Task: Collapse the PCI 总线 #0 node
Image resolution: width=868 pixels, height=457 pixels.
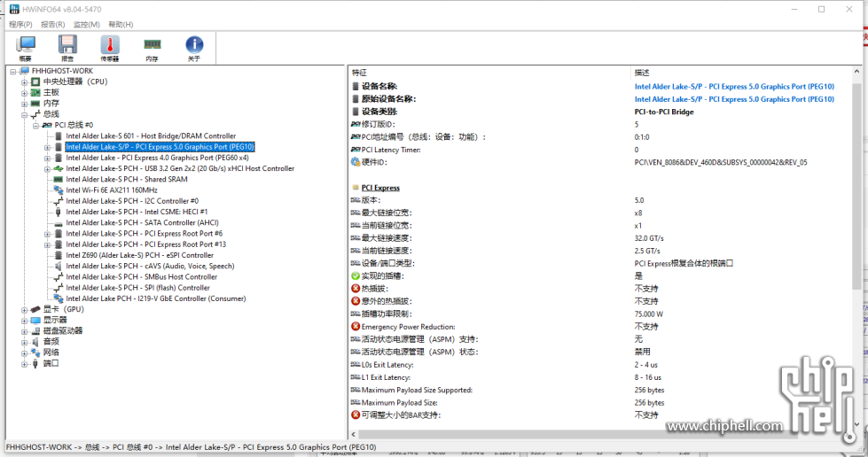Action: [x=36, y=126]
